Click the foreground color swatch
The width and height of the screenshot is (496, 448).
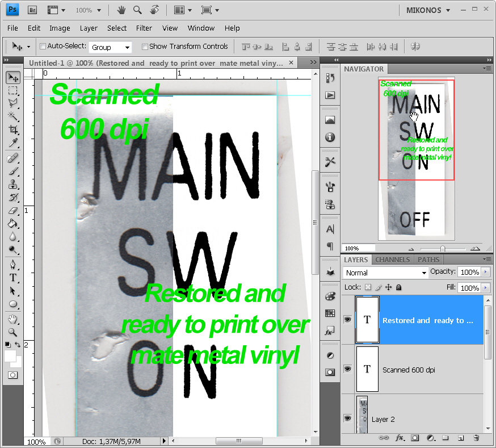tap(10, 356)
